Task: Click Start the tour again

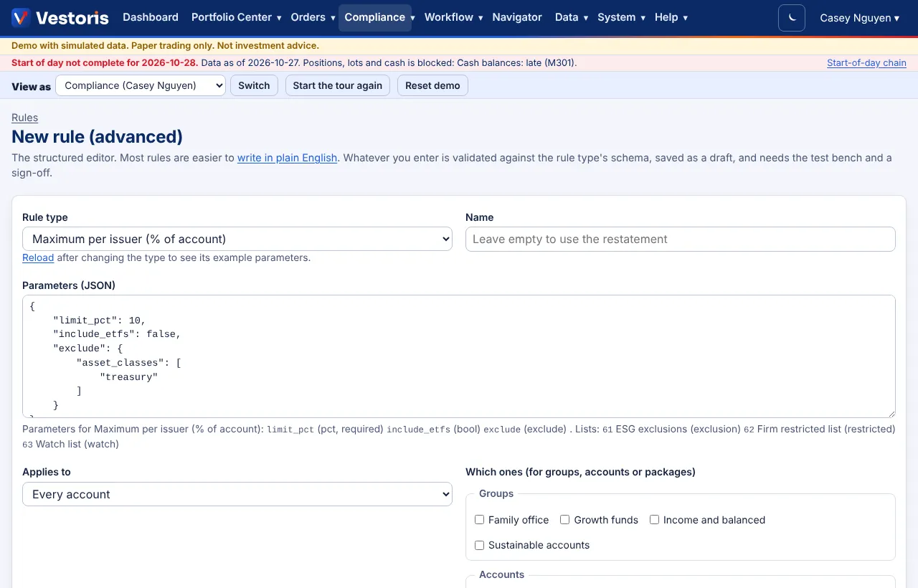Action: click(x=338, y=85)
